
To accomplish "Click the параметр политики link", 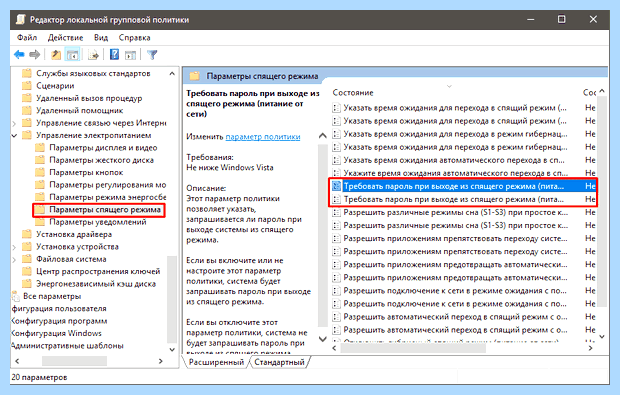I will coord(263,136).
